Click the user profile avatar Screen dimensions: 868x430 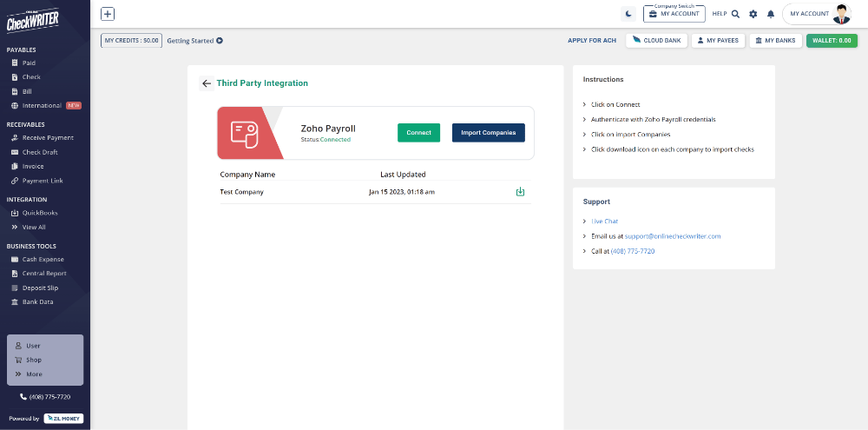841,14
